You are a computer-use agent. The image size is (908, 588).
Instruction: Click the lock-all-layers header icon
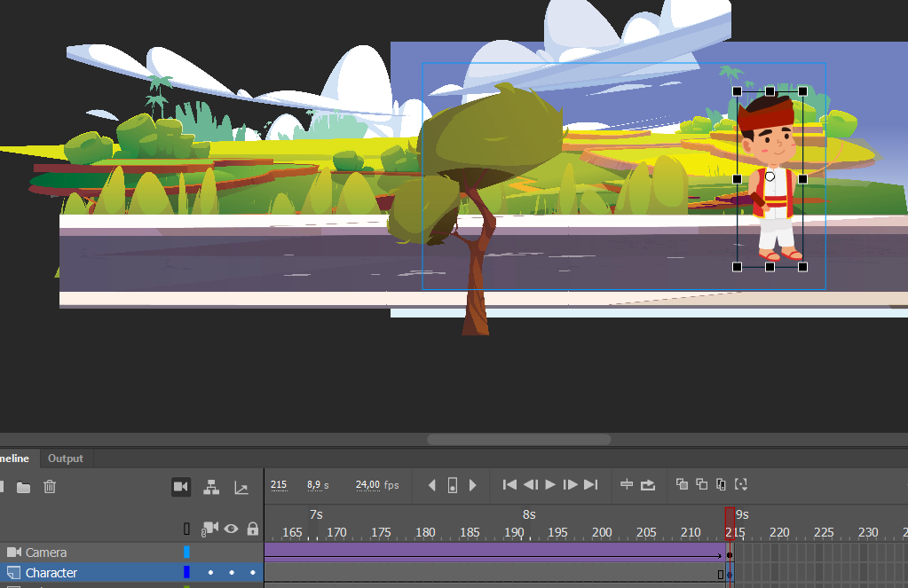252,529
